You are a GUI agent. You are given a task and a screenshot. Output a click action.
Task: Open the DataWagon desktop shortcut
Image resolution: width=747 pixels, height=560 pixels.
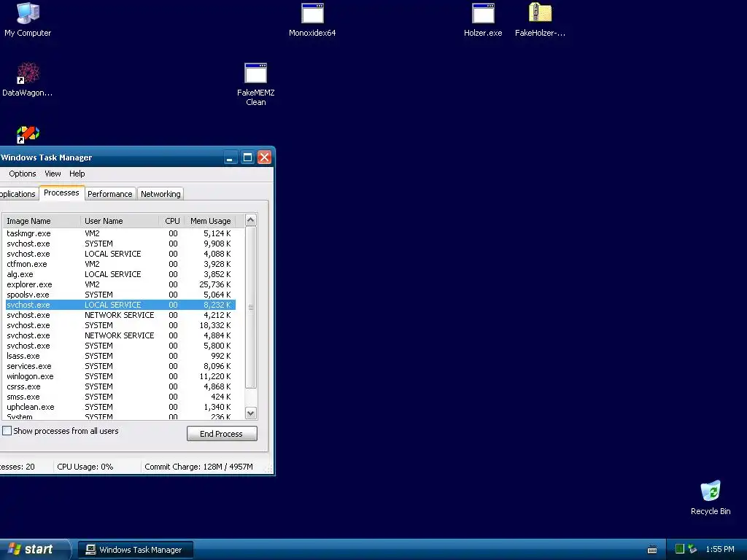coord(27,79)
